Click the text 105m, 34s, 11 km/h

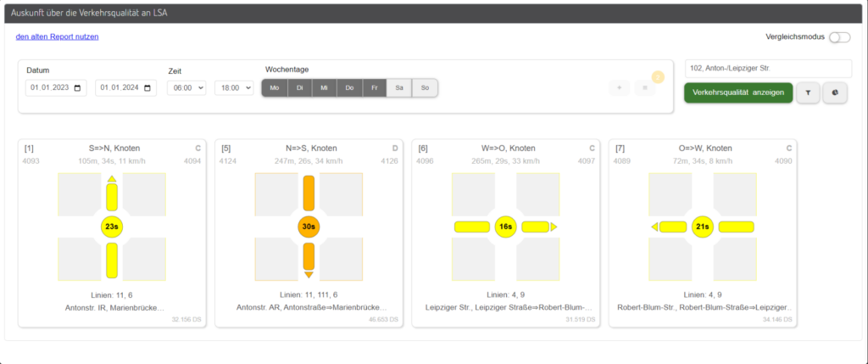(x=112, y=161)
